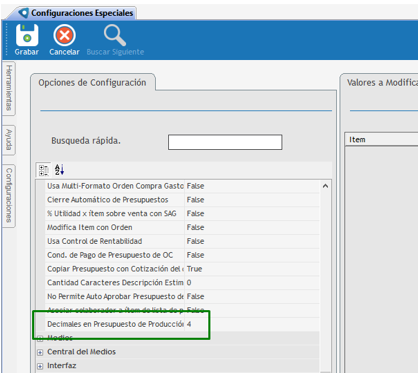Switch to categorized view of property grid
This screenshot has width=418, height=373.
44,170
